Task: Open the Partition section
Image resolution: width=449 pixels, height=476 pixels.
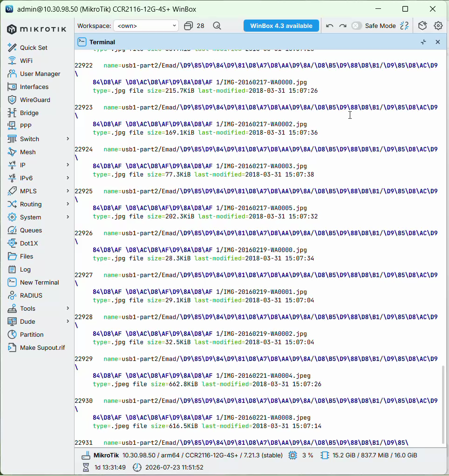Action: pos(32,335)
